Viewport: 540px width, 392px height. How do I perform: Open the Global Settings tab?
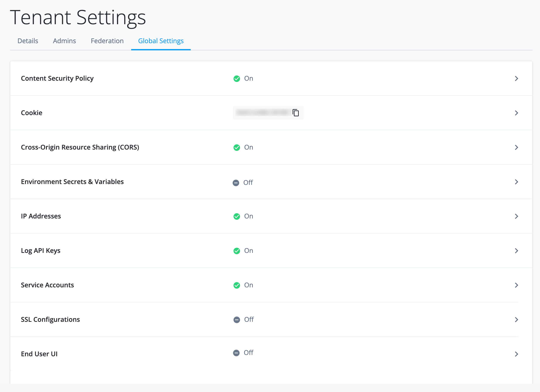[161, 41]
